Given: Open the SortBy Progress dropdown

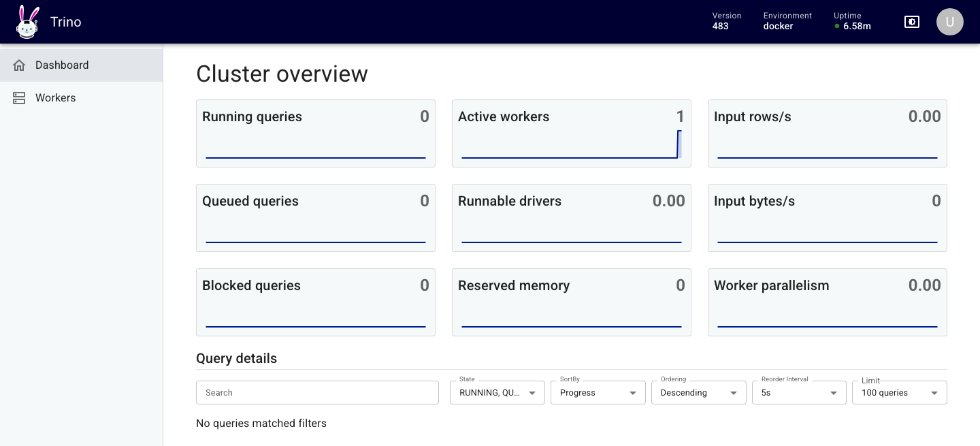Looking at the screenshot, I should (598, 392).
